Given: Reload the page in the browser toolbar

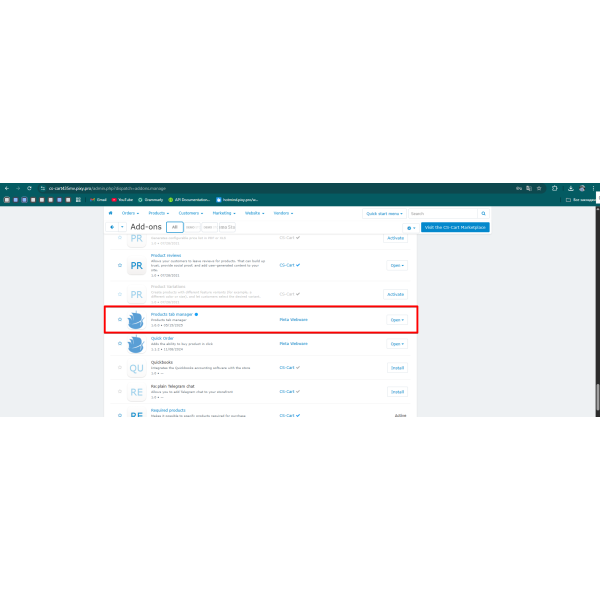Looking at the screenshot, I should coord(29,188).
